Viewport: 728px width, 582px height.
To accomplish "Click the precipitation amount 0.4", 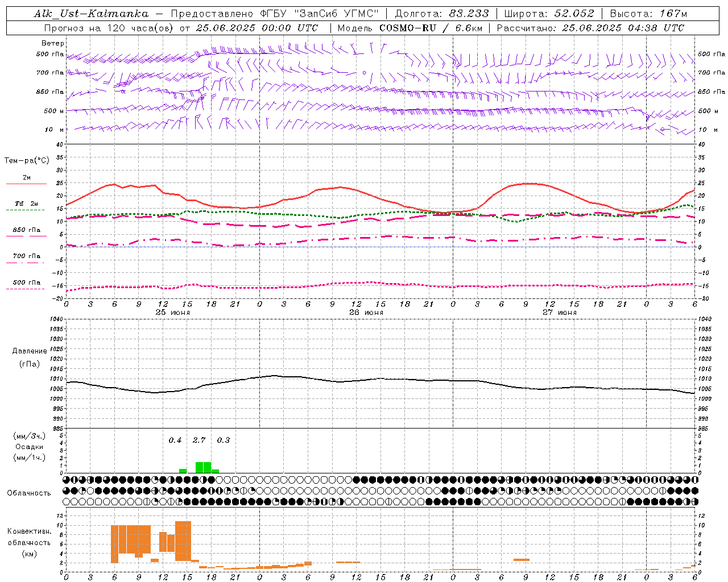I will point(175,440).
